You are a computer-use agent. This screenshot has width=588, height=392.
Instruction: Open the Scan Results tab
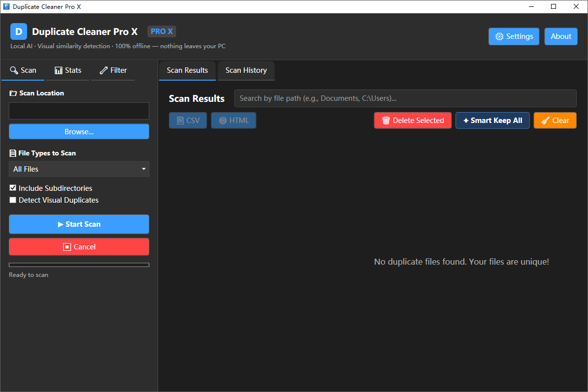tap(187, 70)
